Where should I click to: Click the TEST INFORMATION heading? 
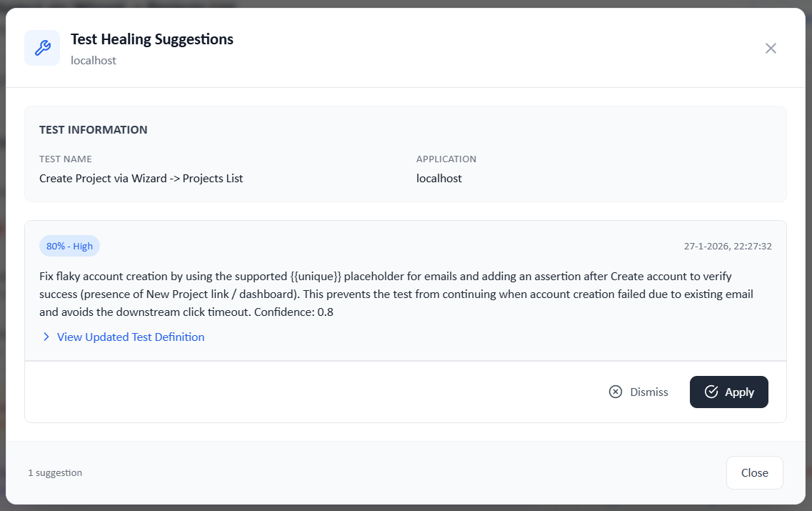coord(94,130)
